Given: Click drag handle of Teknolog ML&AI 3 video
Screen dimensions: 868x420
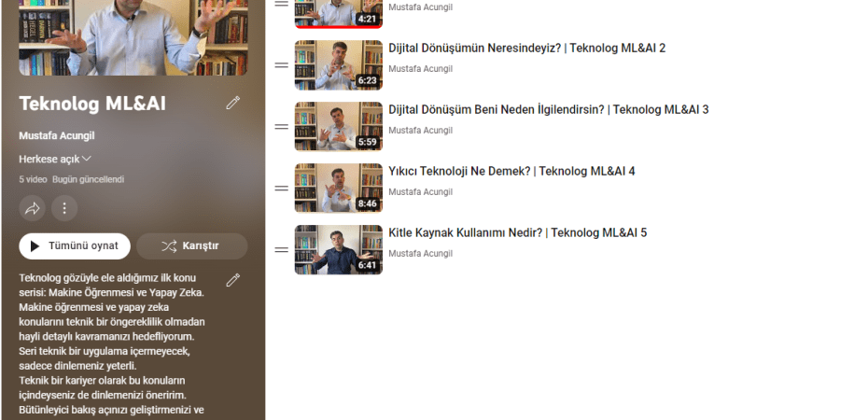Looking at the screenshot, I should tap(281, 127).
